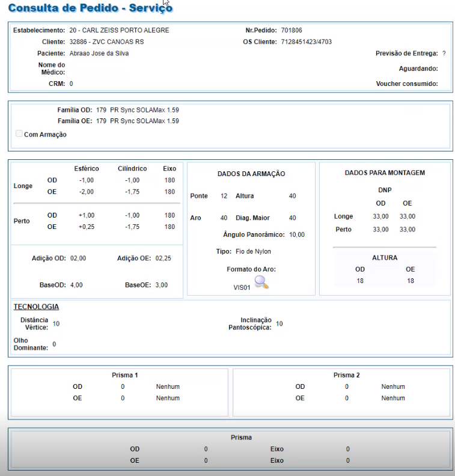Select the OS Cliente value 7128451423/4703
Image resolution: width=455 pixels, height=476 pixels.
pos(306,42)
